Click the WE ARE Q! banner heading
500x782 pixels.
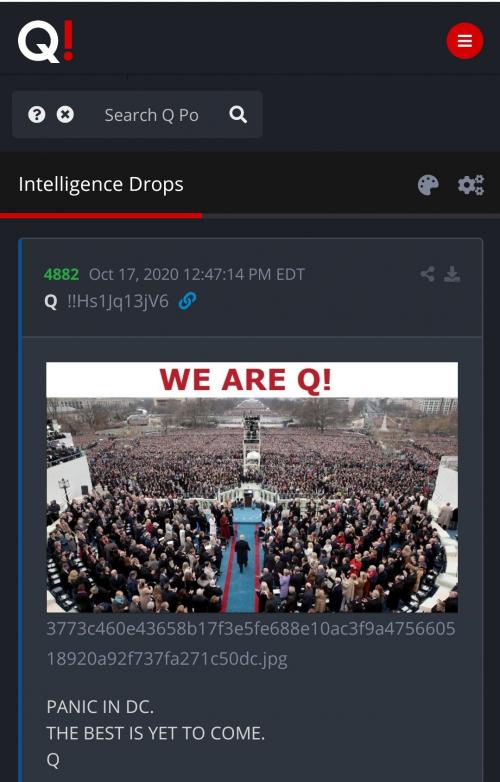[245, 380]
